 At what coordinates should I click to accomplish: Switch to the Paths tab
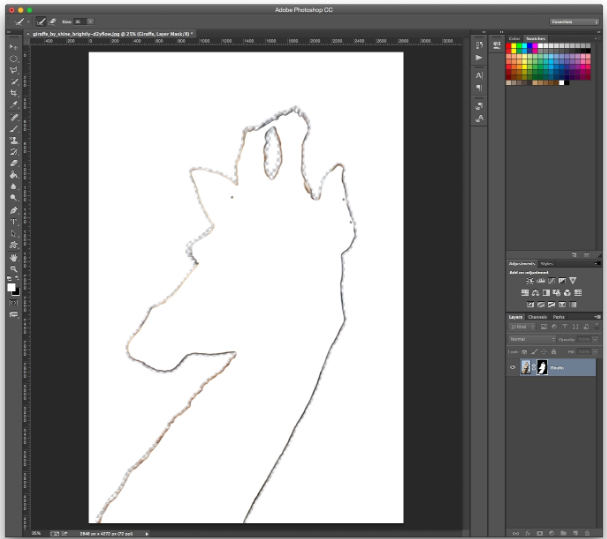coord(559,317)
